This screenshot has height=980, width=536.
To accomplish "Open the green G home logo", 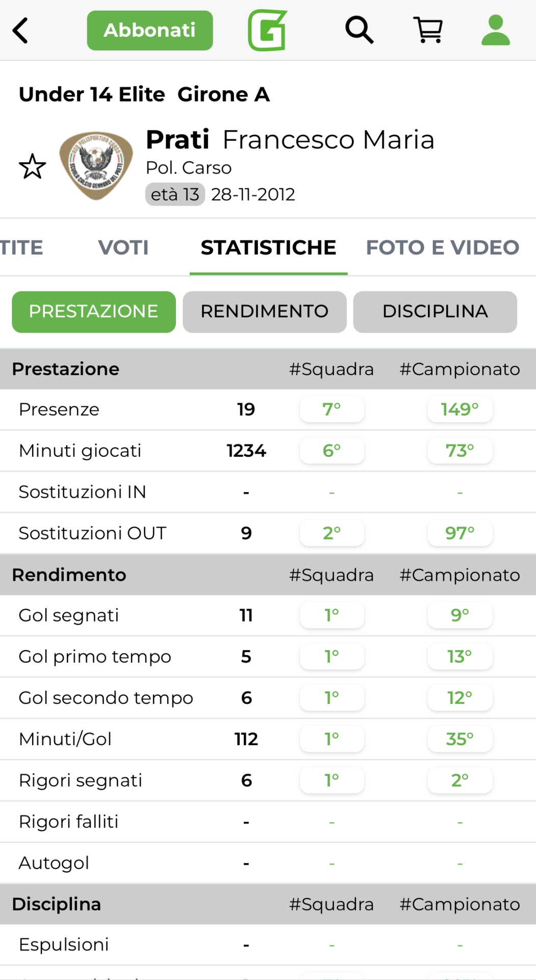I will tap(267, 31).
